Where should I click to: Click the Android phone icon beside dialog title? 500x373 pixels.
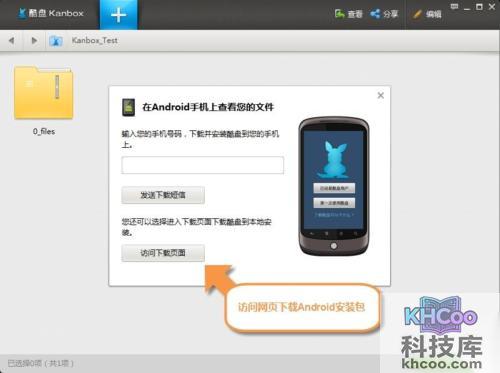[128, 107]
